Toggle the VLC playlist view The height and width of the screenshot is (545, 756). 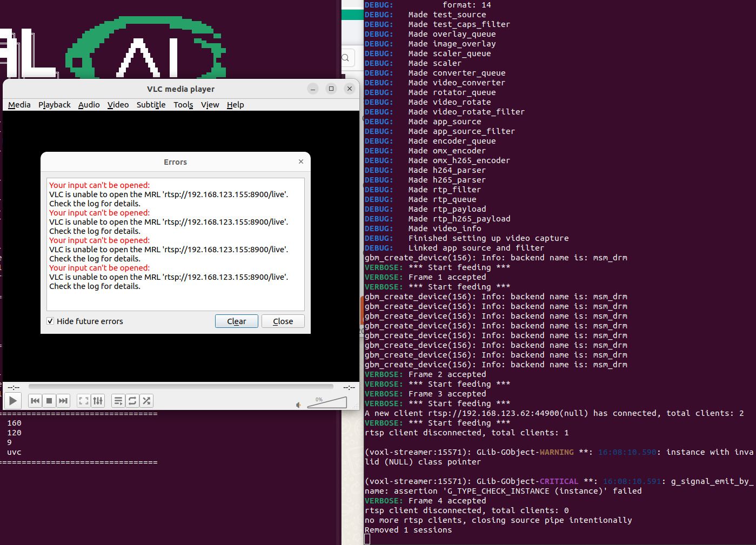(118, 401)
